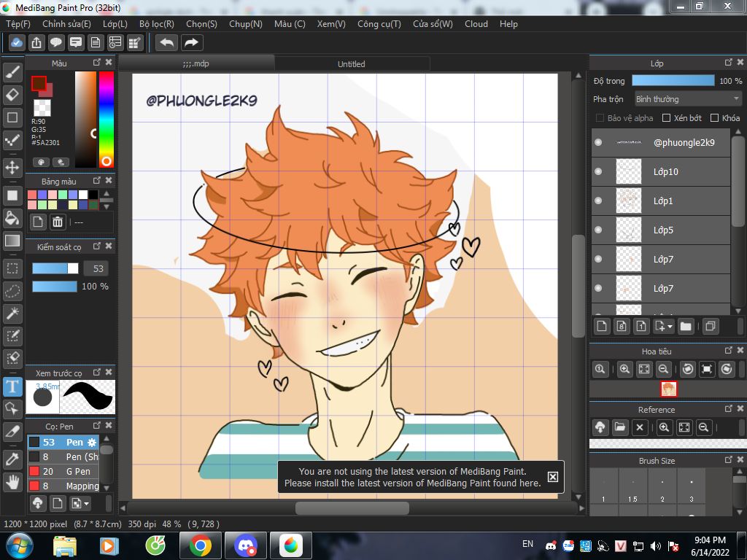This screenshot has height=560, width=747.
Task: Click the foreground dark red color swatch
Action: click(39, 84)
